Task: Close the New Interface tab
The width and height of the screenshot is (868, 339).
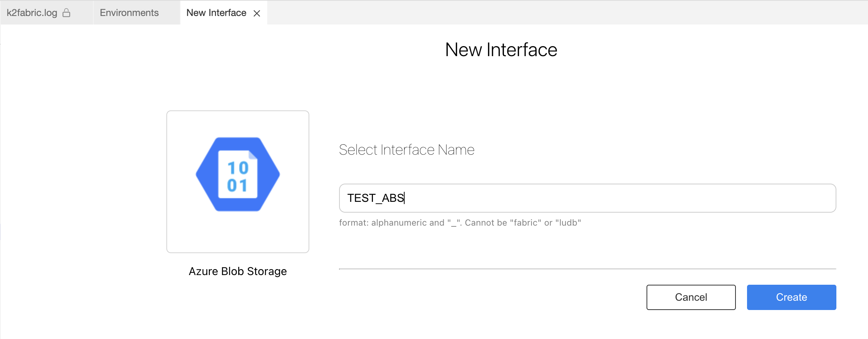Action: click(x=257, y=13)
